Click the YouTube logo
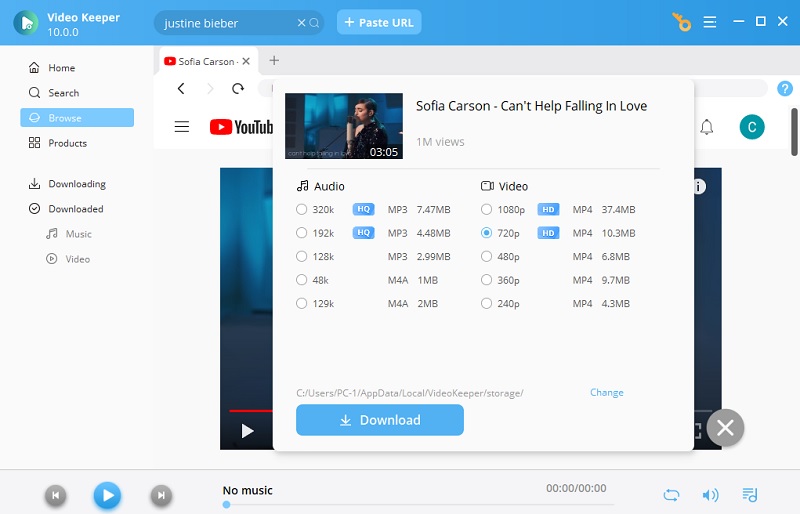The image size is (800, 514). 241,127
